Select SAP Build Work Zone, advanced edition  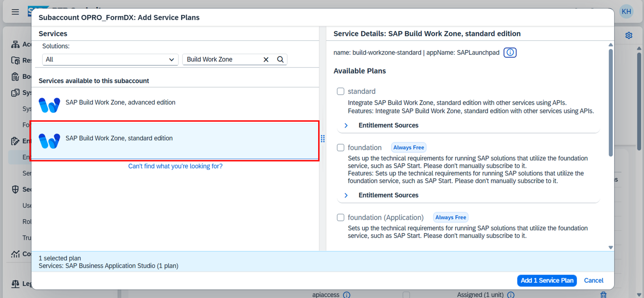click(x=120, y=102)
